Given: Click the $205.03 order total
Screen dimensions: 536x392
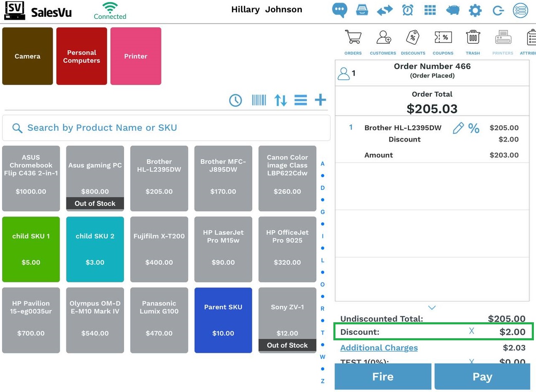Looking at the screenshot, I should 432,109.
